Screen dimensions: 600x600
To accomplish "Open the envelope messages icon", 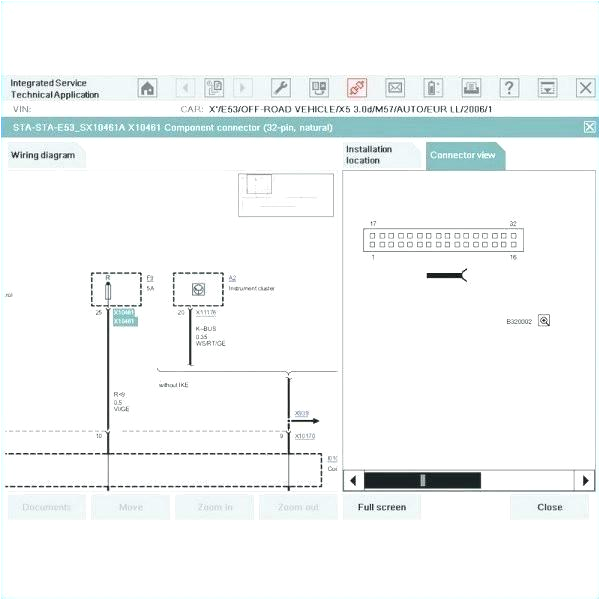I will [395, 88].
